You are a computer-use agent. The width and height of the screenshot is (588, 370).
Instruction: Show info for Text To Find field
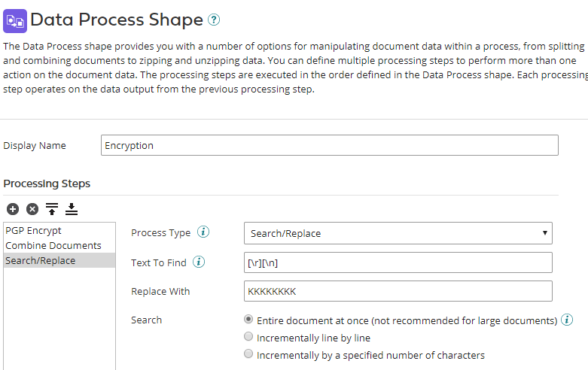(199, 262)
